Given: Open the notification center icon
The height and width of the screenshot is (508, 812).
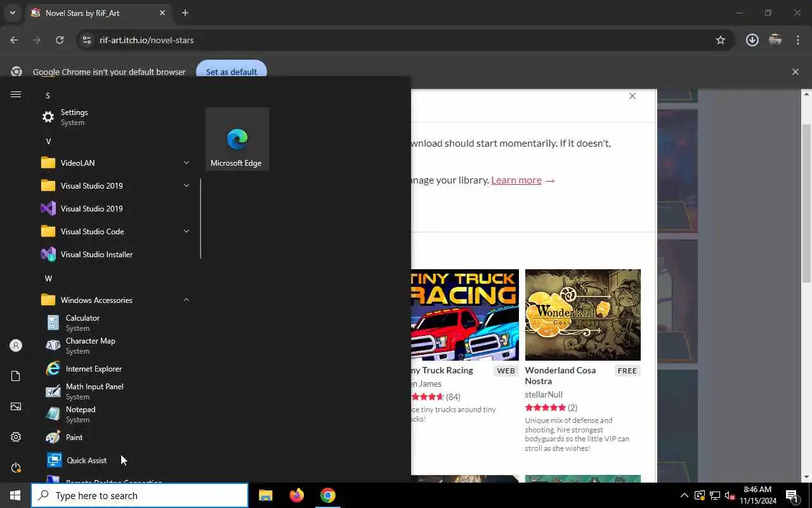Looking at the screenshot, I should pos(792,495).
